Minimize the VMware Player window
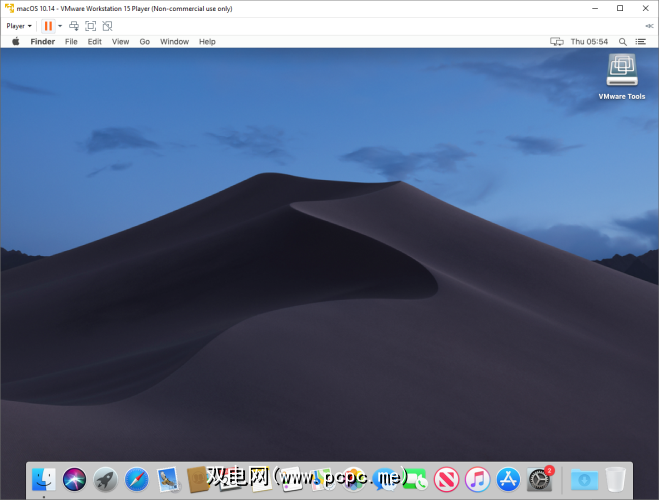Image resolution: width=659 pixels, height=500 pixels. (595, 8)
